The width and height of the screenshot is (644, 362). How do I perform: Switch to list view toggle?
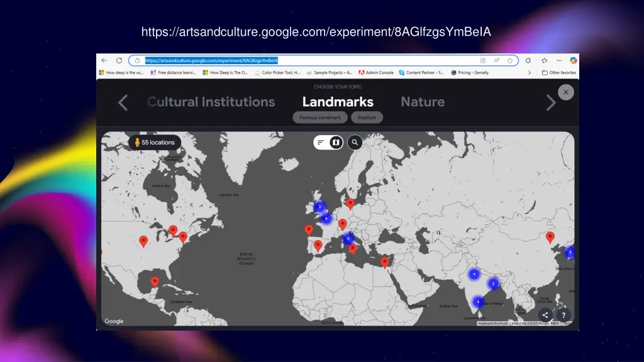321,143
